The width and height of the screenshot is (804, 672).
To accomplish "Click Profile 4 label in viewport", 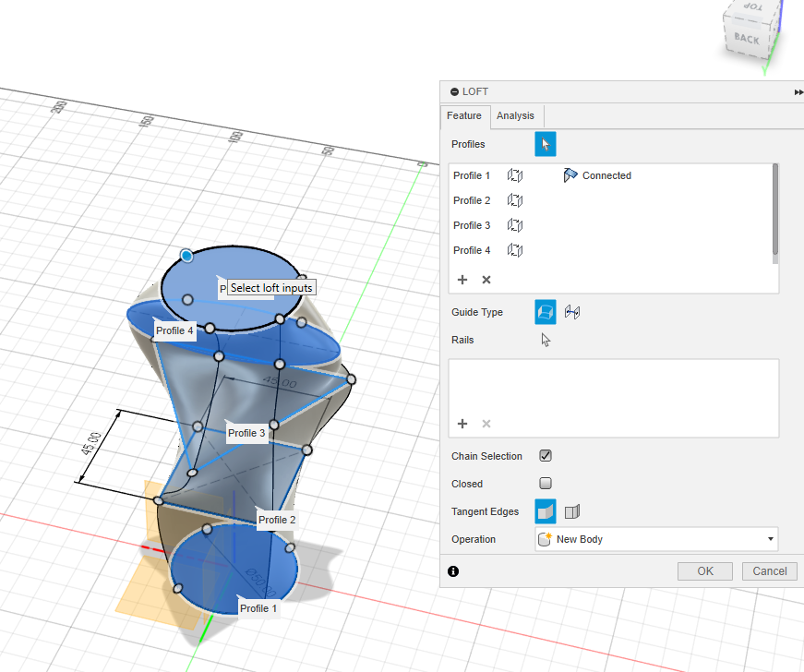I will [174, 330].
